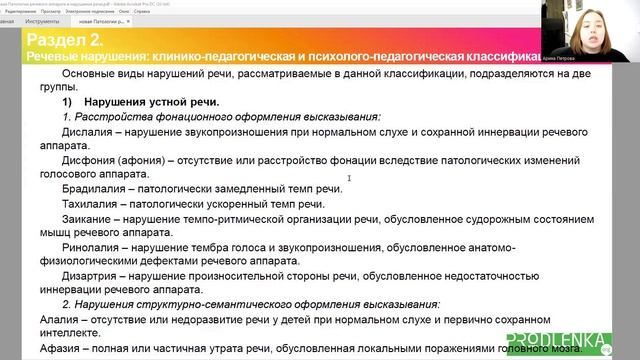640x360 pixels.
Task: Click the Раздел 2. heading
Action: pyautogui.click(x=64, y=40)
